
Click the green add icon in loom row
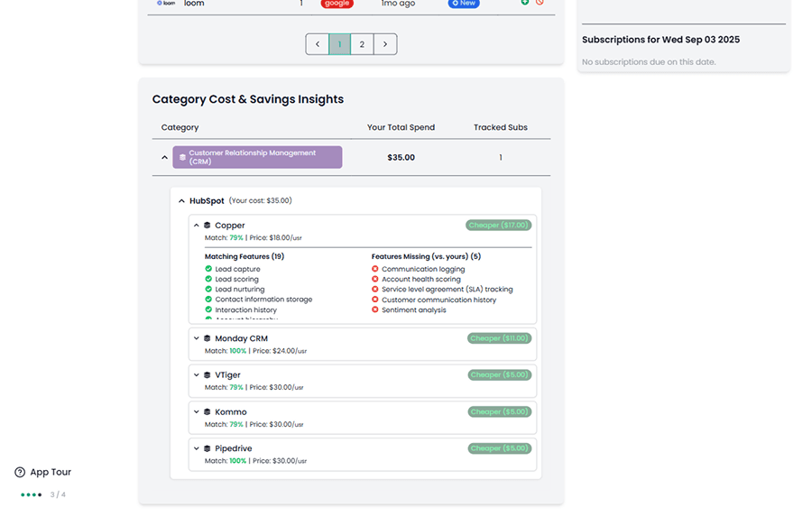(x=525, y=3)
